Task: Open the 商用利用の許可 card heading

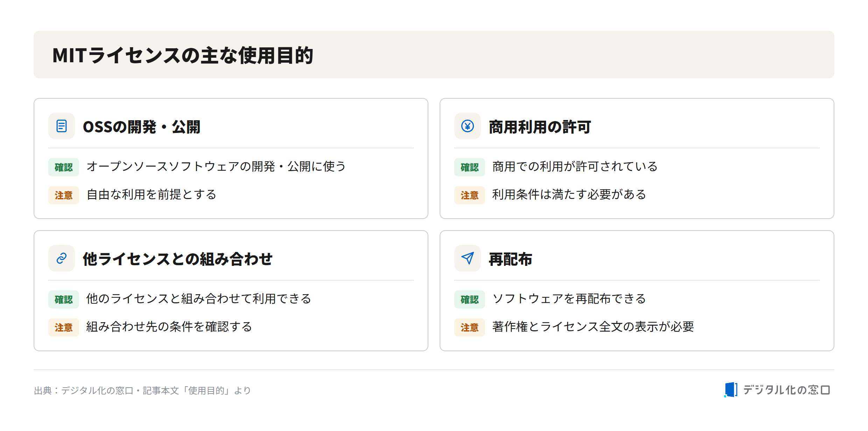Action: [x=540, y=127]
